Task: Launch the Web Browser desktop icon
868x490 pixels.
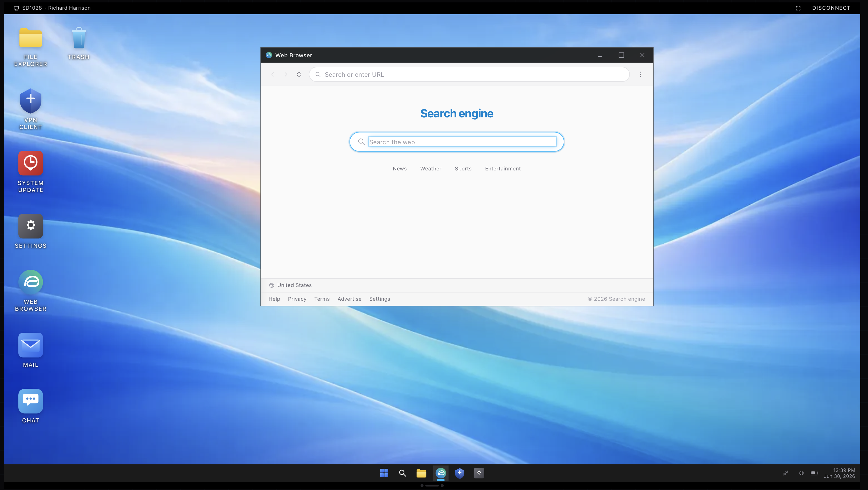Action: pos(31,291)
